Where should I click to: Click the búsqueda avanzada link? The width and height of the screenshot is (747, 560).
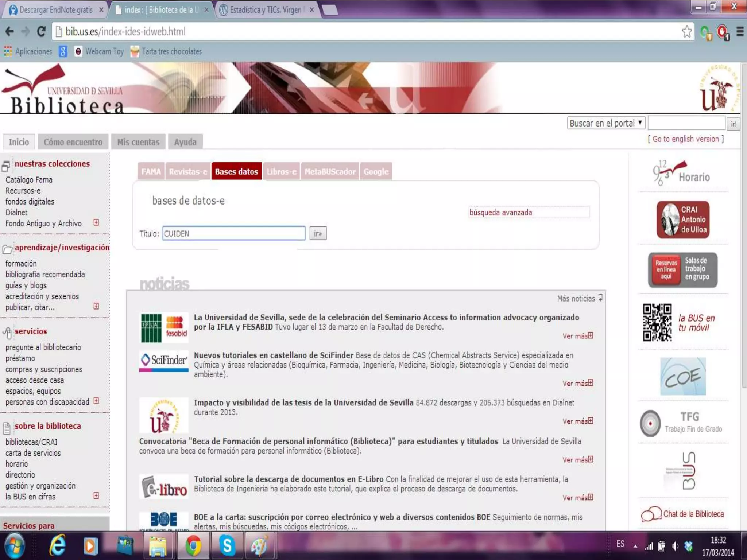tap(500, 213)
